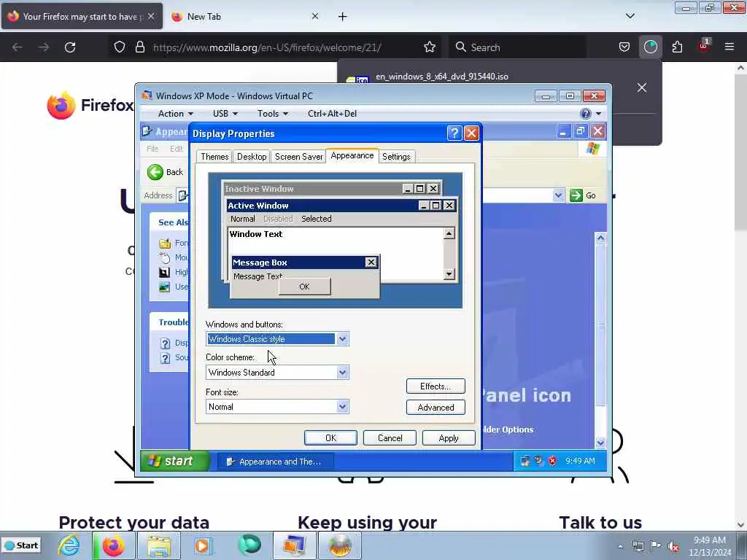Open the Firefox downloads progress icon

click(650, 47)
